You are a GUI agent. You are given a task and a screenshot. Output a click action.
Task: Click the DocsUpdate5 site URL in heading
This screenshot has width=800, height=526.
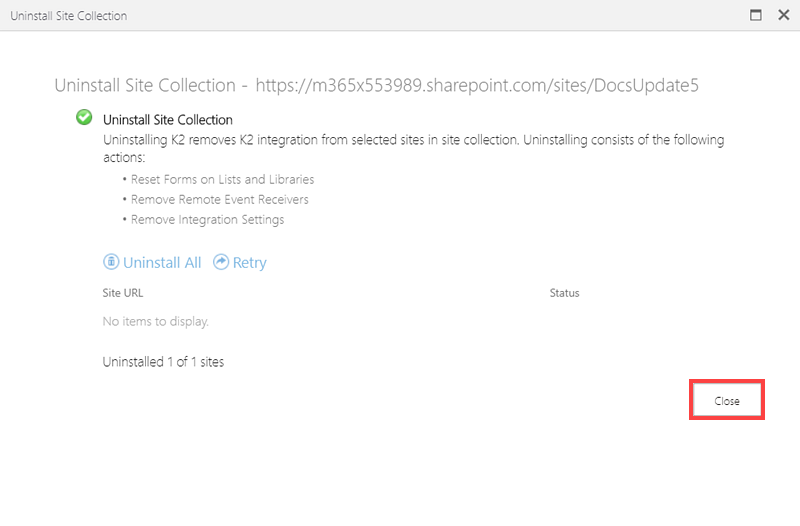[x=477, y=85]
